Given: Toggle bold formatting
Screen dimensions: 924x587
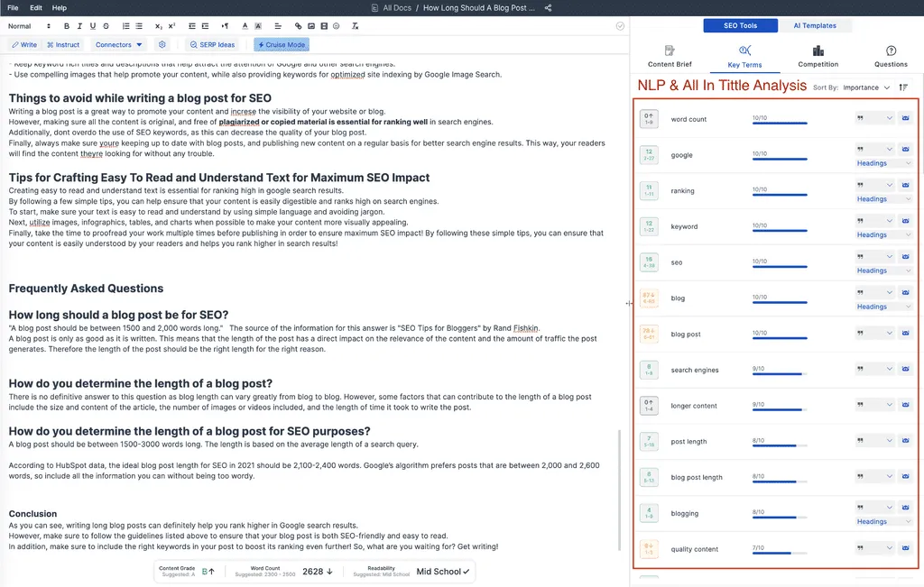Looking at the screenshot, I should pyautogui.click(x=67, y=26).
